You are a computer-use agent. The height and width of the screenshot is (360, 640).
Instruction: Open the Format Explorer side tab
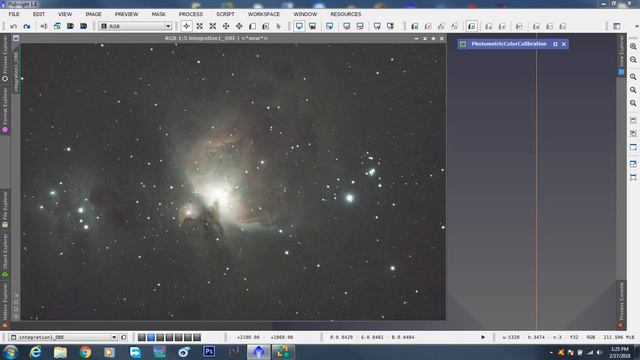(x=5, y=109)
